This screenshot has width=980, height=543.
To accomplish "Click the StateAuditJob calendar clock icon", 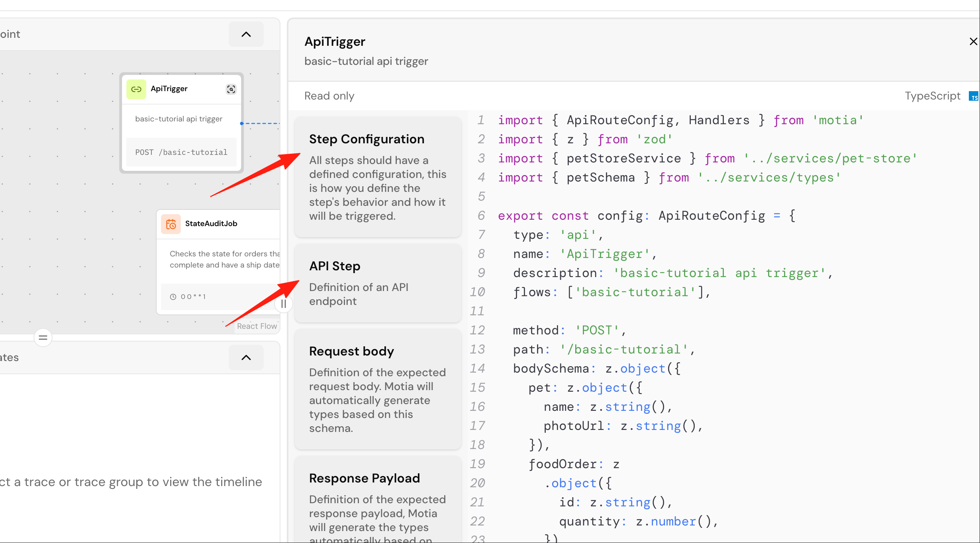I will tap(171, 224).
